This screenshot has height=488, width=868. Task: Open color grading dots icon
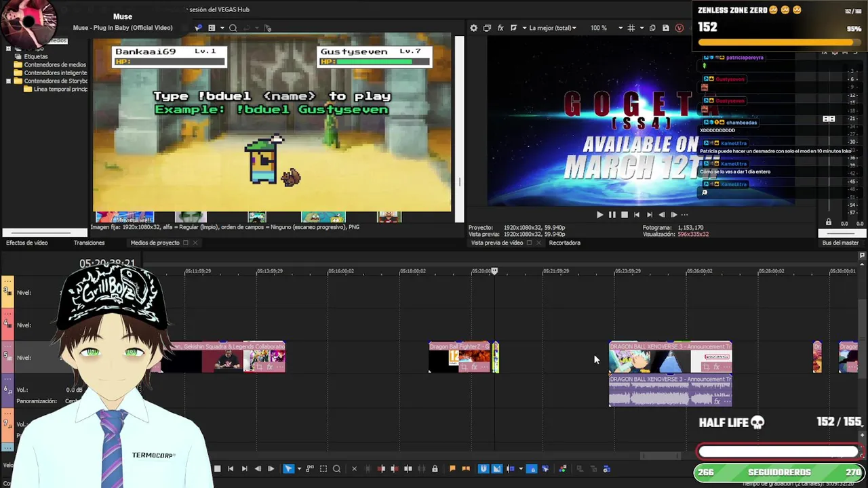pyautogui.click(x=563, y=468)
